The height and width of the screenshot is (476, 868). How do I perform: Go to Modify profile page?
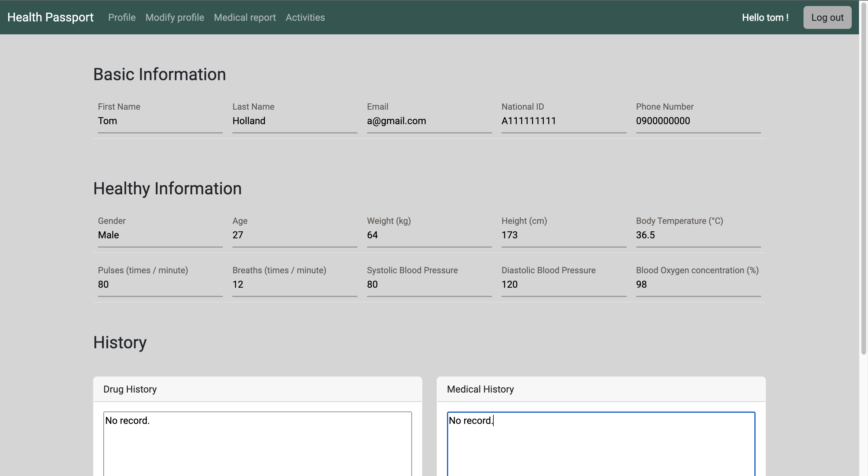tap(175, 17)
